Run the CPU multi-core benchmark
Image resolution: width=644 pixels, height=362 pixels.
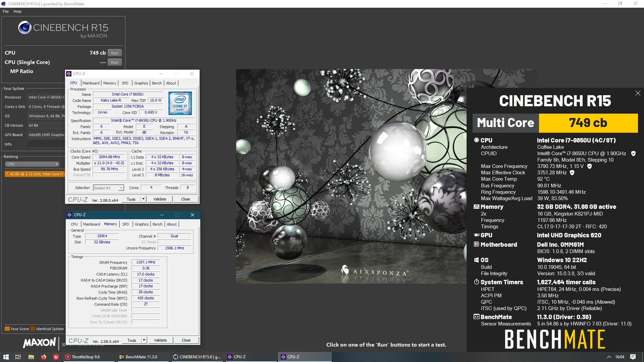(115, 53)
